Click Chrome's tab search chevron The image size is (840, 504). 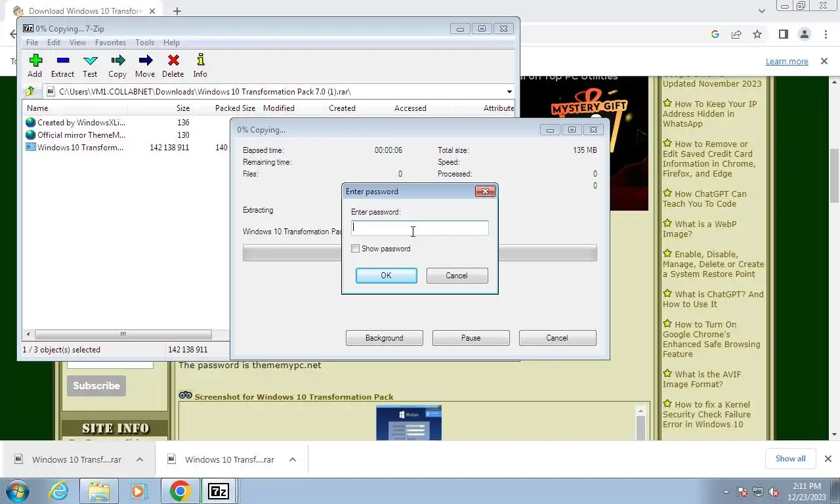762,11
